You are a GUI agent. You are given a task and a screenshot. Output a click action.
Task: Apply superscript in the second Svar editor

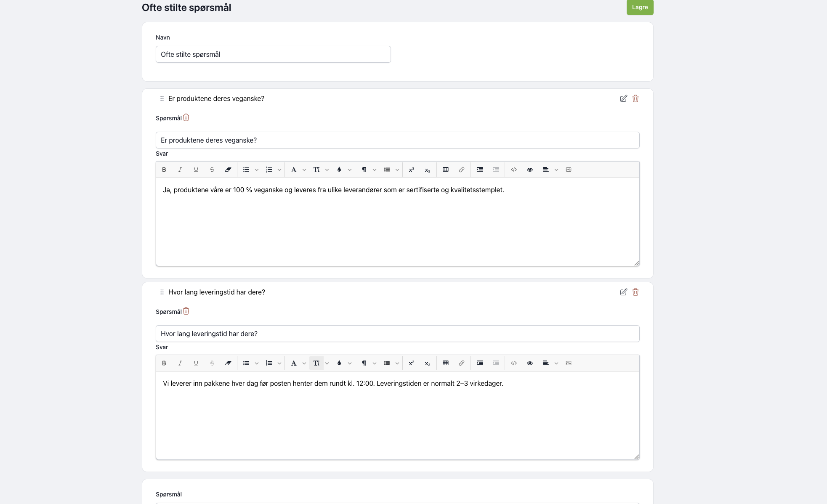412,363
